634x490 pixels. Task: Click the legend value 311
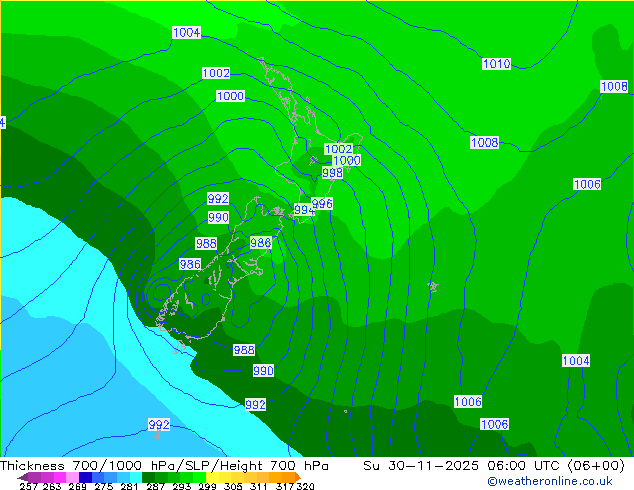coord(258,486)
